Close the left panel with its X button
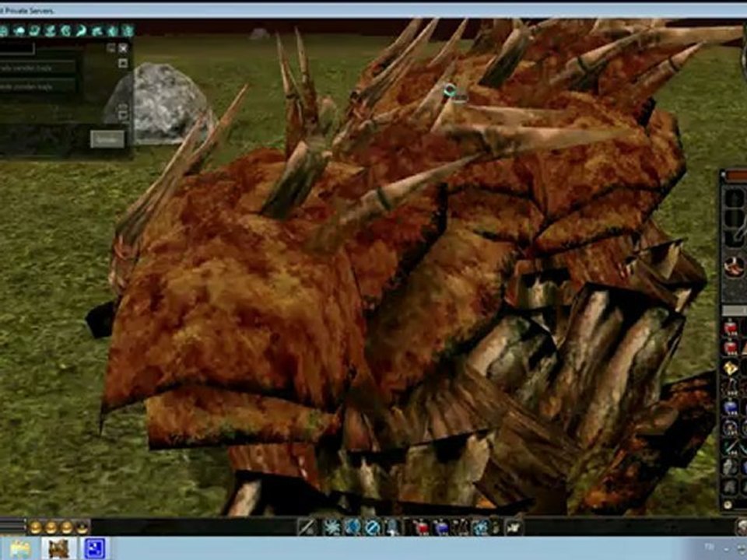The height and width of the screenshot is (560, 747). pyautogui.click(x=123, y=48)
